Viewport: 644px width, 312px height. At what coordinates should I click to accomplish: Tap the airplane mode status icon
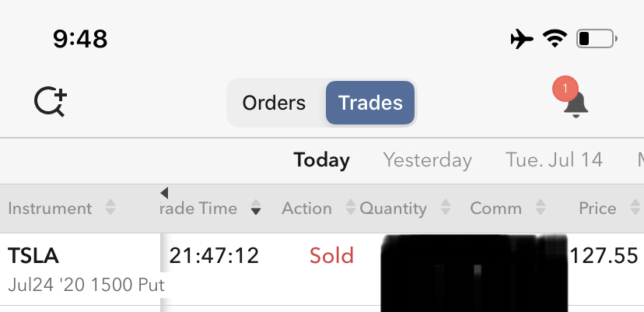(522, 38)
